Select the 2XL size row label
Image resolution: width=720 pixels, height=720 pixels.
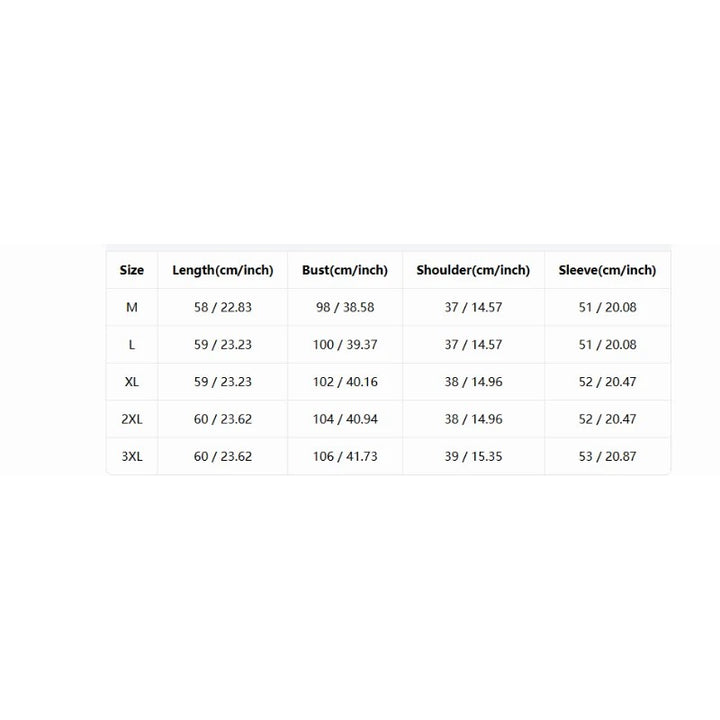[x=132, y=419]
